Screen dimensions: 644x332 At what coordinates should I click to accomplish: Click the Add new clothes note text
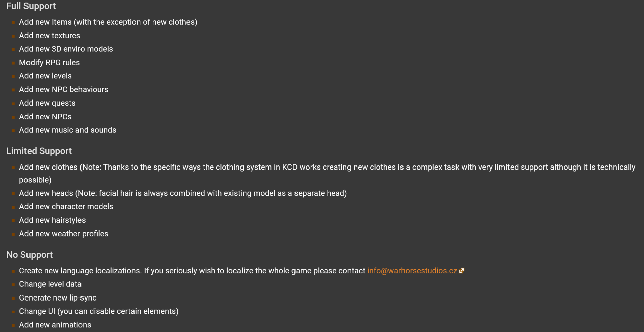coord(327,173)
